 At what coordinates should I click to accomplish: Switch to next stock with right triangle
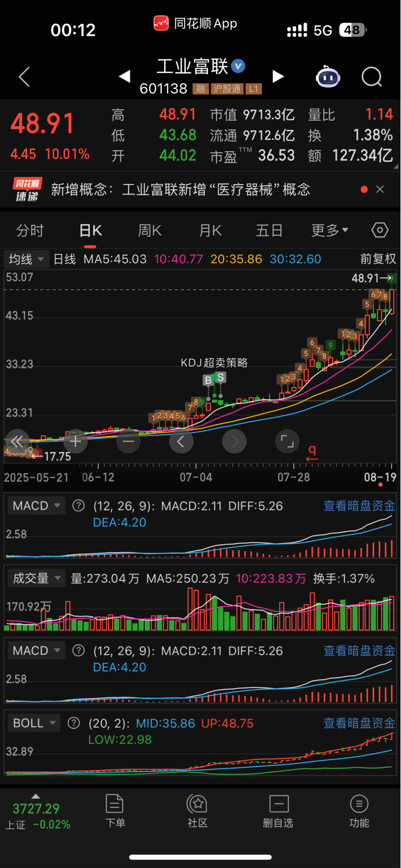click(278, 77)
